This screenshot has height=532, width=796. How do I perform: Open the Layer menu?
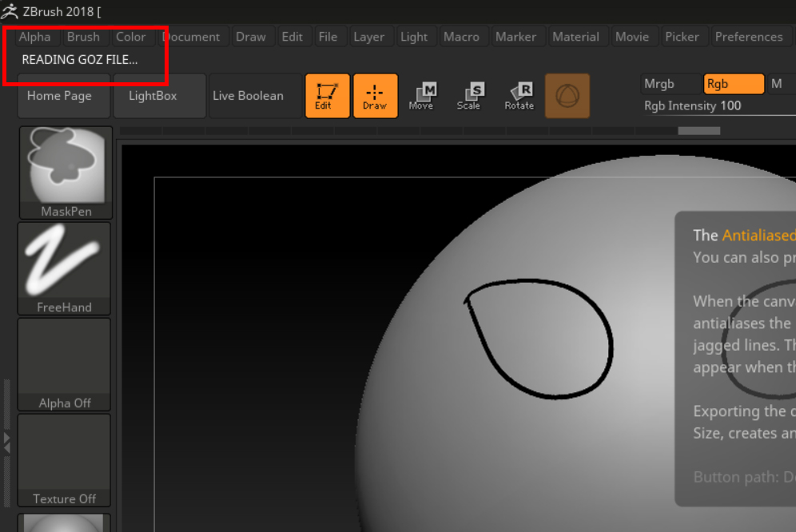[369, 37]
